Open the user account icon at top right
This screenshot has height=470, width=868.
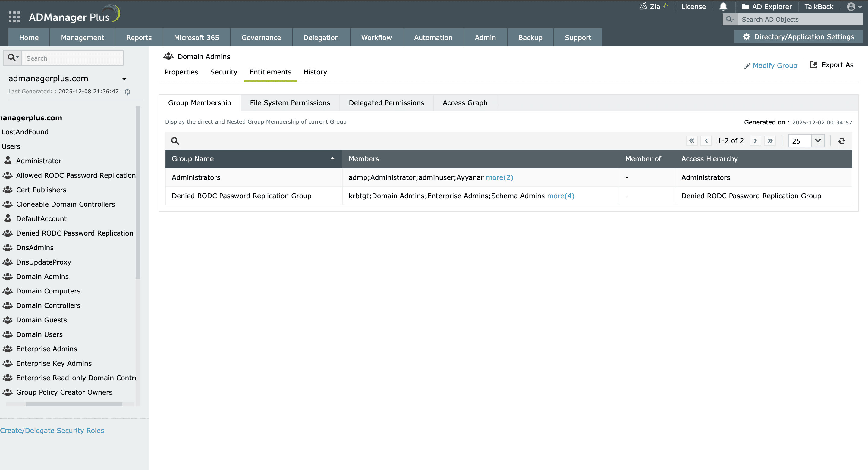coord(851,6)
